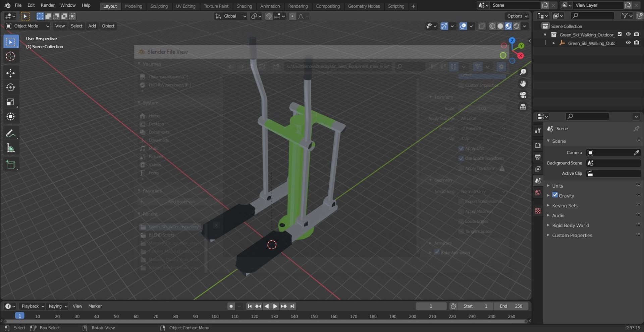644x332 pixels.
Task: Select the Measure tool
Action: click(11, 148)
